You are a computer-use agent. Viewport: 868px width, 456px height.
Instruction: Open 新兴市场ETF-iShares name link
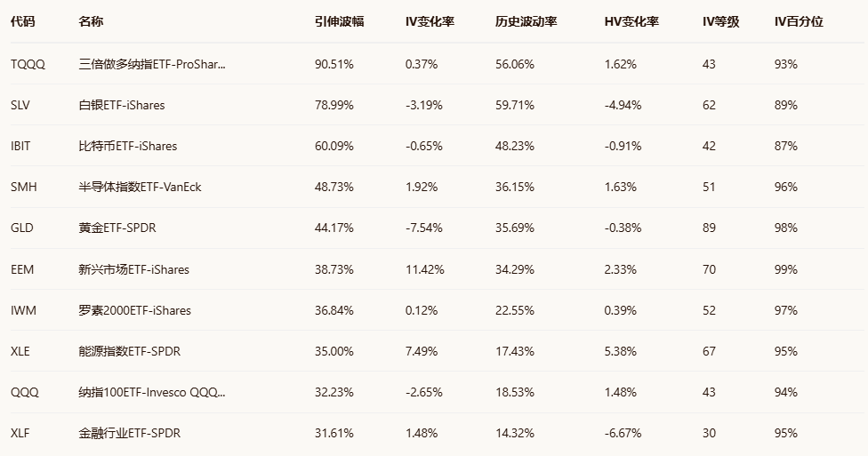point(133,269)
